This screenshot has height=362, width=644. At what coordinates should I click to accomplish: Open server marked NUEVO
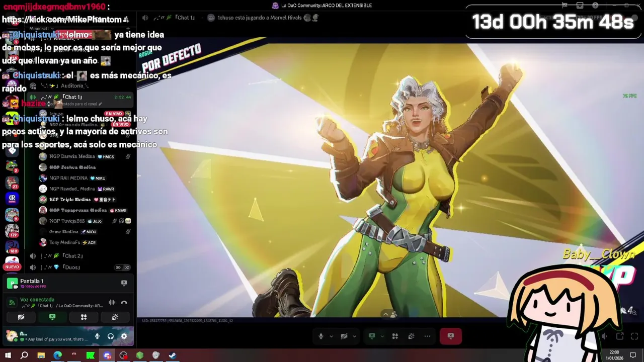[12, 263]
